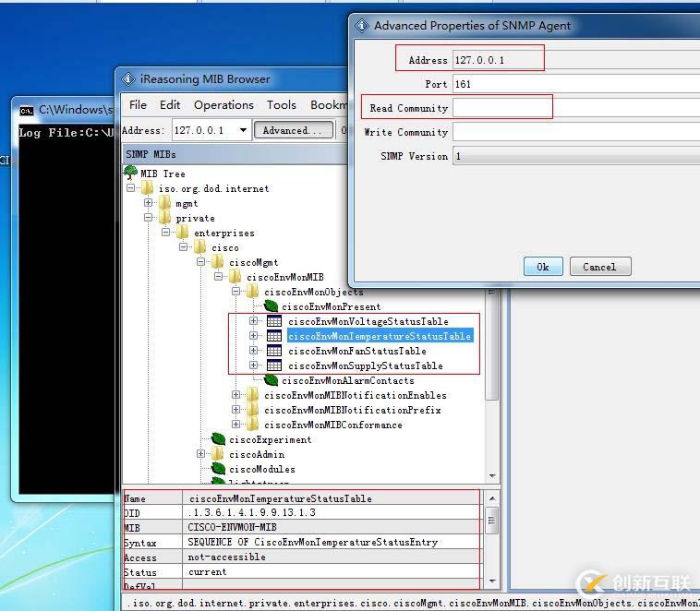The height and width of the screenshot is (611, 700).
Task: Collapse the iso.org.dod.internet node
Action: (x=130, y=188)
